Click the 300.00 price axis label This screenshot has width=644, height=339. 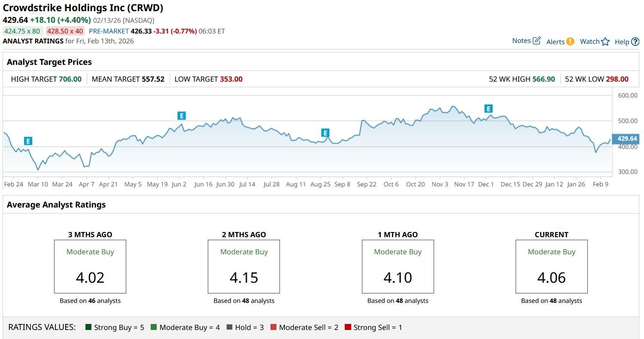(x=628, y=172)
